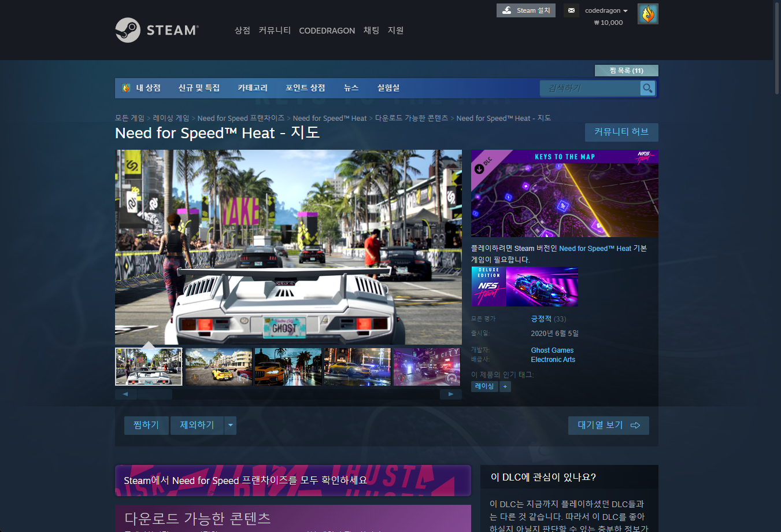Select third thumbnail with orange car
Viewport: 781px width, 532px height.
coord(288,367)
